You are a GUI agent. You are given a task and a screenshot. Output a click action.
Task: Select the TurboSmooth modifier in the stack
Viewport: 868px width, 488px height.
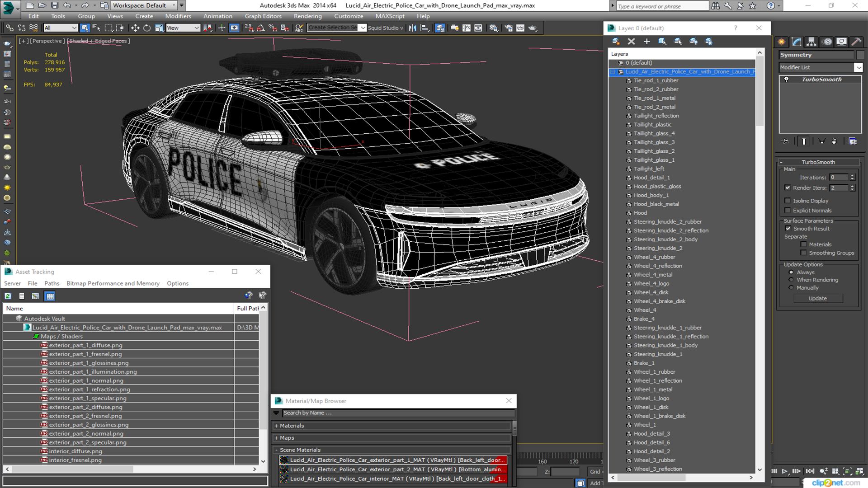pos(821,80)
